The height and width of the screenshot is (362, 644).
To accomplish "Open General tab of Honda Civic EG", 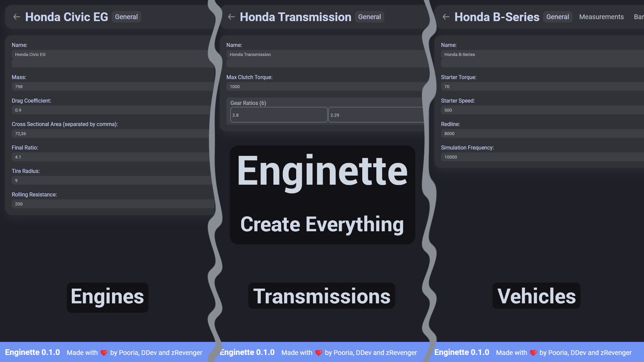I will [126, 17].
